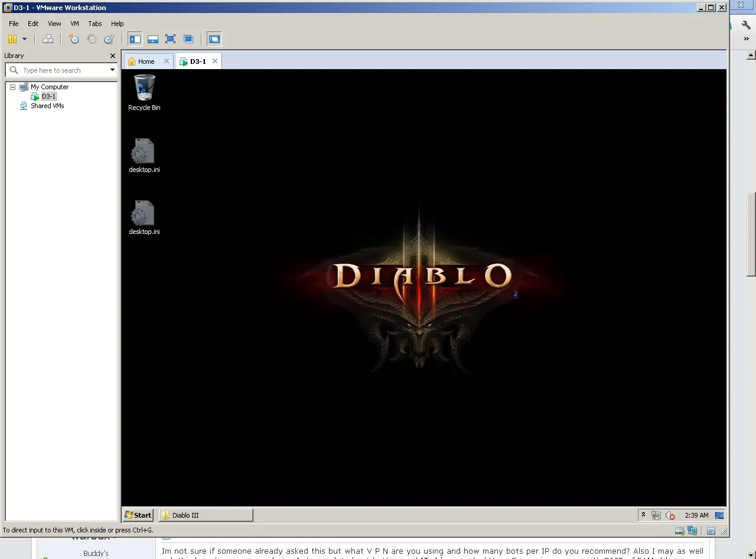This screenshot has width=756, height=559.
Task: Click the Suspend VM pause icon
Action: 12,39
